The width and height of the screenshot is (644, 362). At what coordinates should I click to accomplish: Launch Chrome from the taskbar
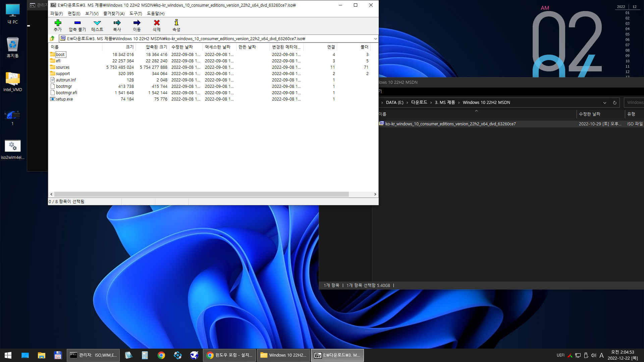click(161, 355)
